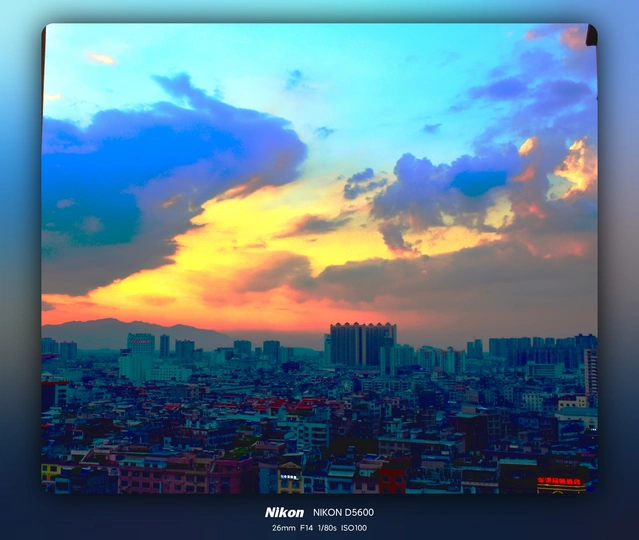Click the tall dark tower block on the skyline
The width and height of the screenshot is (639, 540).
(362, 344)
